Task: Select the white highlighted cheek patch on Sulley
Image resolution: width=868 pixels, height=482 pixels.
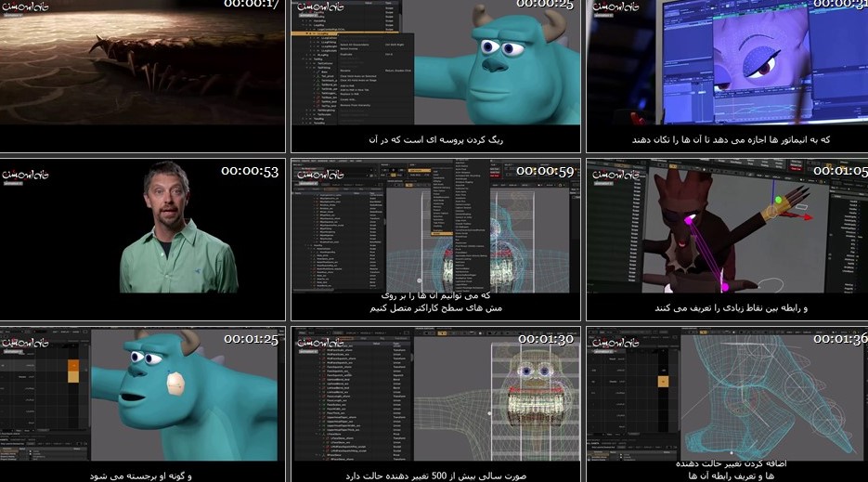Action: [175, 384]
